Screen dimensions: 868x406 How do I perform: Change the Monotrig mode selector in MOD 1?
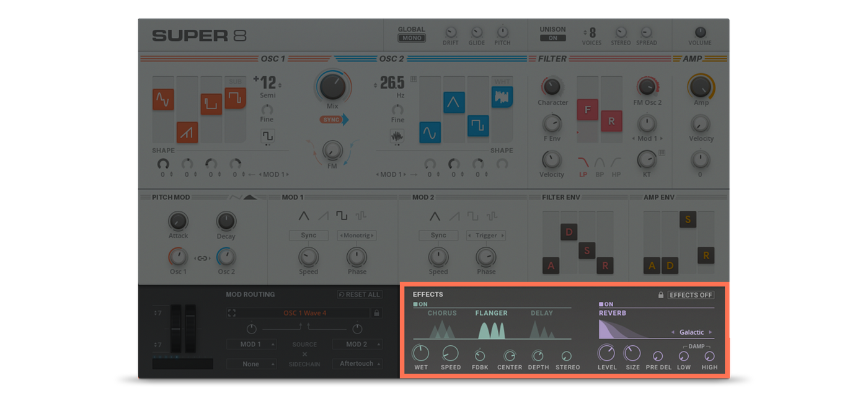tap(357, 236)
